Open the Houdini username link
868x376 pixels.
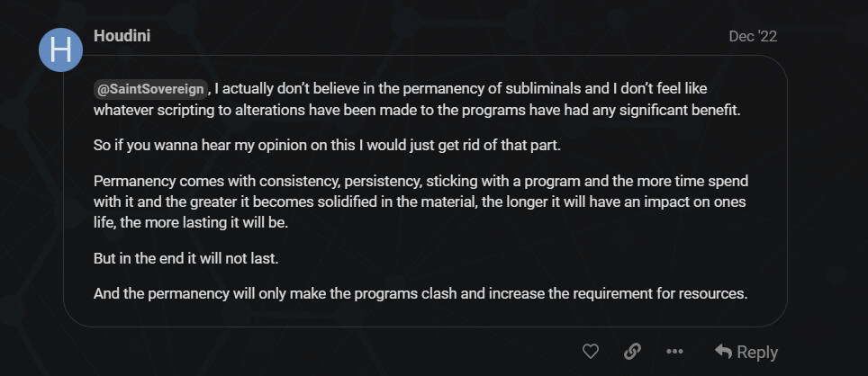(122, 36)
